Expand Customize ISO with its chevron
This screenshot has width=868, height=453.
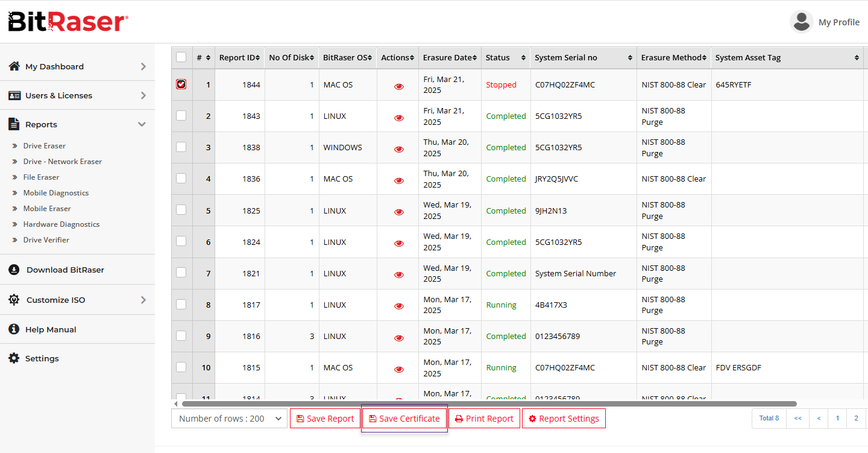click(143, 300)
